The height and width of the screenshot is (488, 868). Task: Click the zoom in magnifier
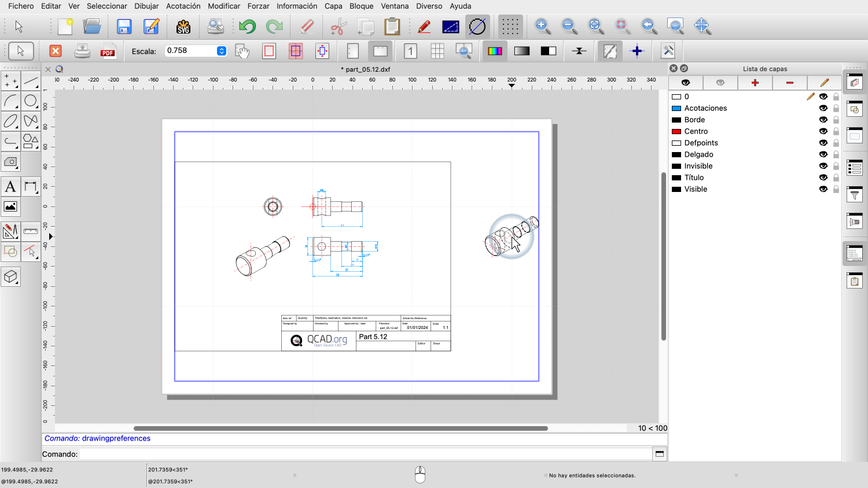[542, 26]
